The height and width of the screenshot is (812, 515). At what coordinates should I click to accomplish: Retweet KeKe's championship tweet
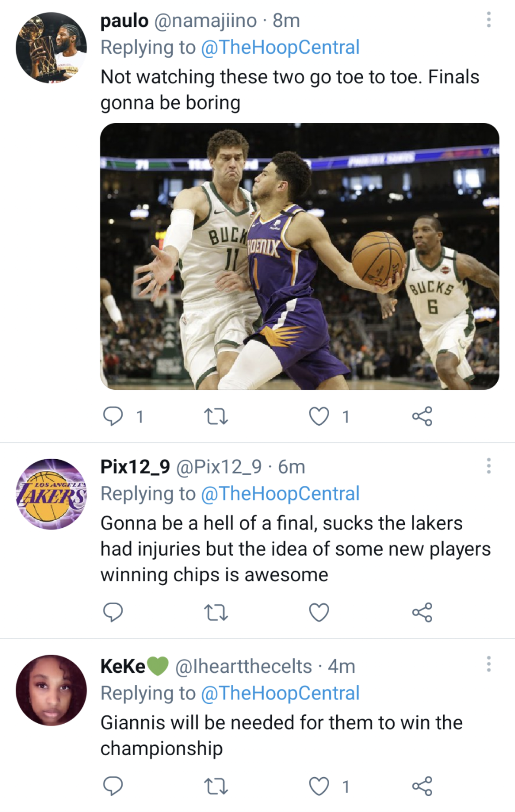pyautogui.click(x=216, y=786)
